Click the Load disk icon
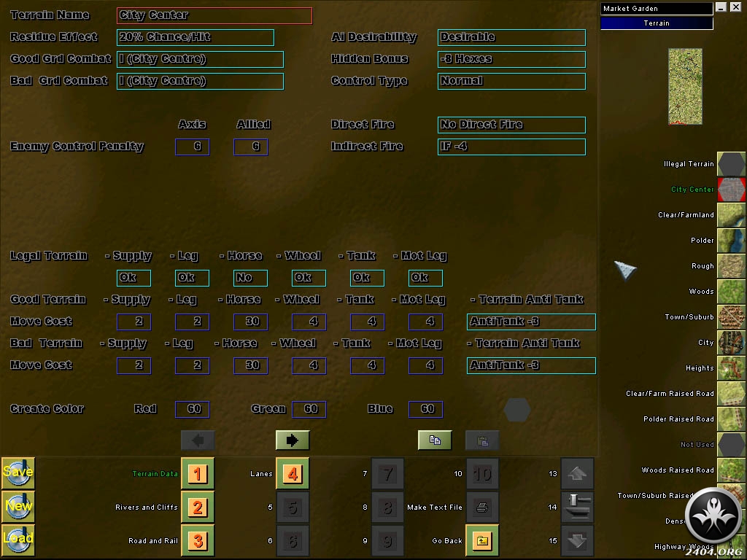The height and width of the screenshot is (560, 747). pos(18,540)
